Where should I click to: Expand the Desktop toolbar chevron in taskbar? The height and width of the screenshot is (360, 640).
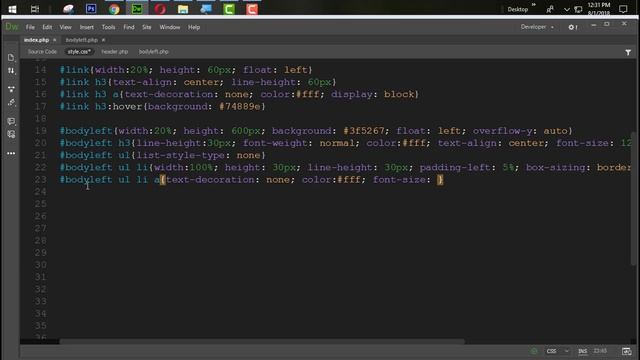pyautogui.click(x=533, y=5)
